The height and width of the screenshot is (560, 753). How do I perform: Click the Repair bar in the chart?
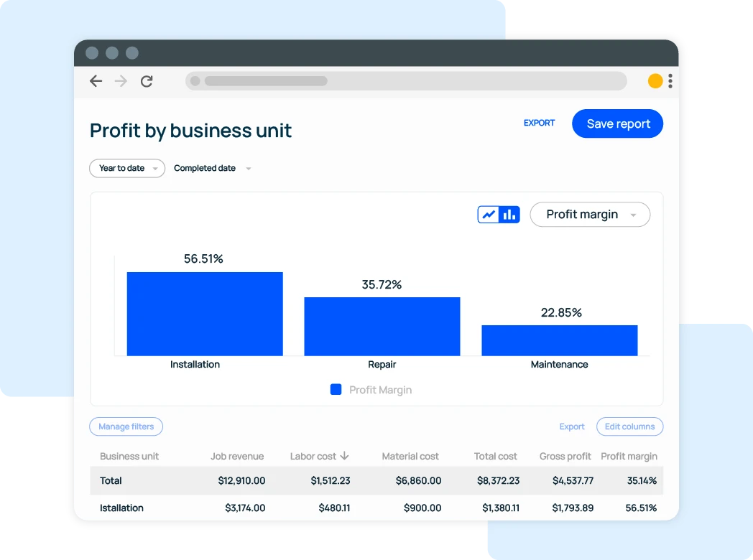(382, 326)
